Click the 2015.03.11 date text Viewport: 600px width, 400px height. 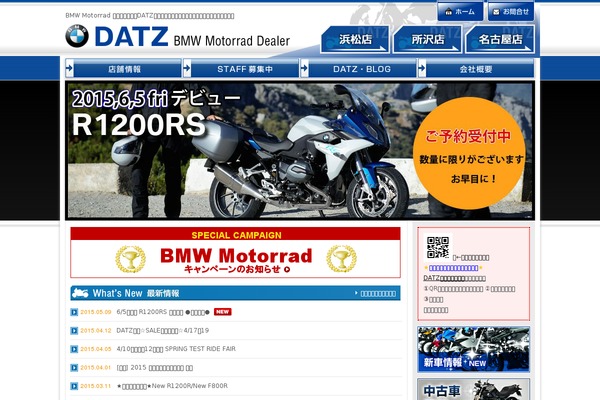coord(96,386)
